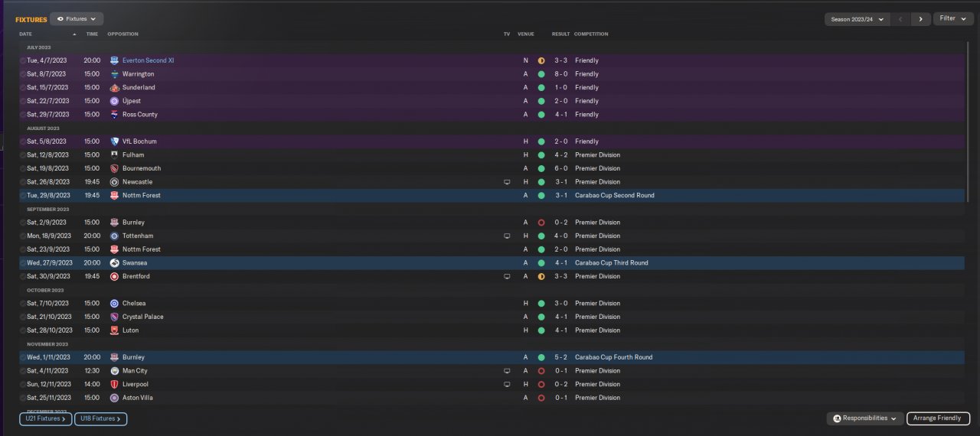Toggle the selection circle beside Tue, 4/7/2023
This screenshot has width=980, height=436.
pos(23,60)
